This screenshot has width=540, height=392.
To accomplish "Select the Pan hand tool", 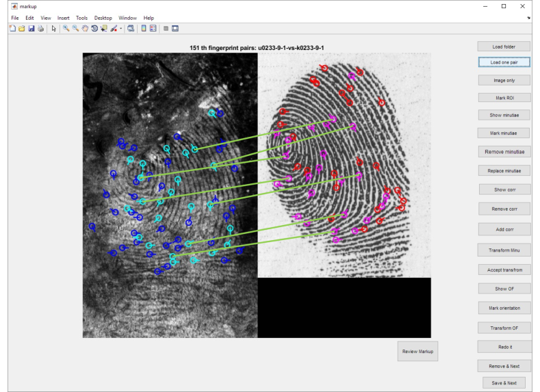I will point(85,28).
